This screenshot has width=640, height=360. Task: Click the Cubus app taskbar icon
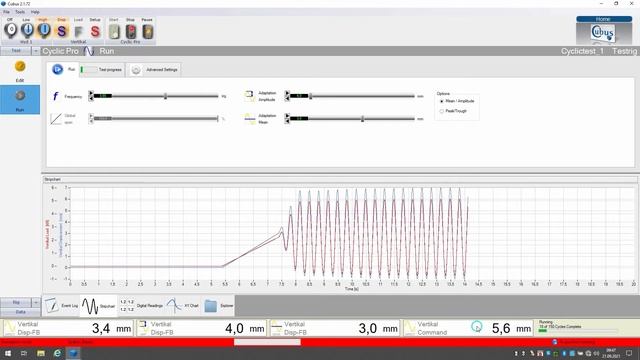73,353
